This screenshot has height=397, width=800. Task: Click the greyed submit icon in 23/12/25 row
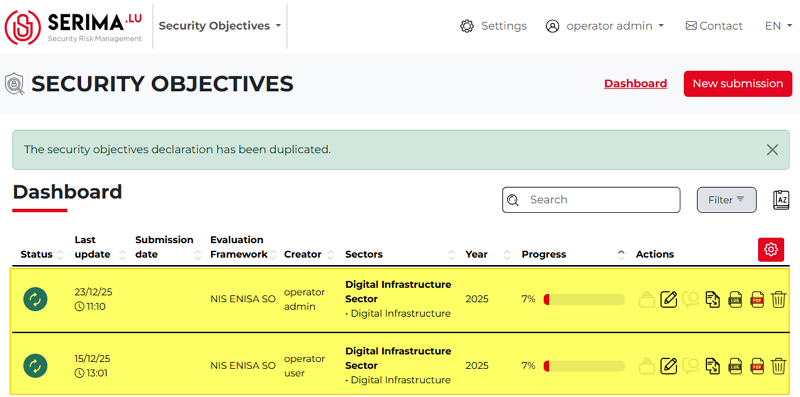point(646,299)
